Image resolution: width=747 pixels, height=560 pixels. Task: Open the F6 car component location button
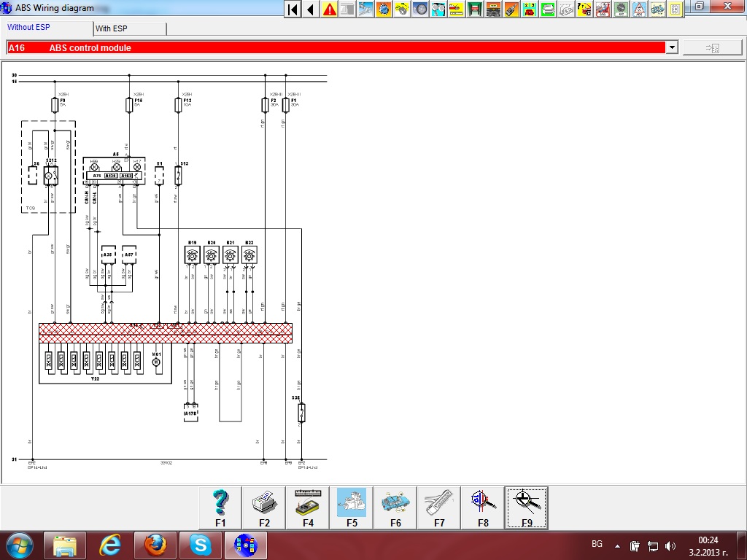tap(395, 507)
